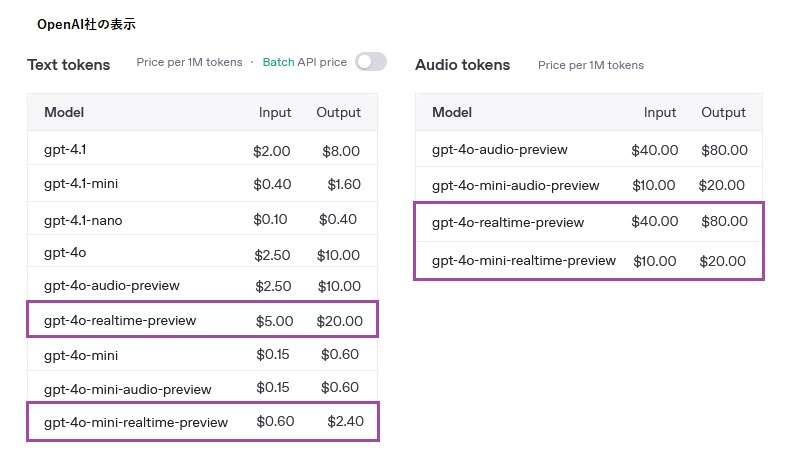Click gpt-4o-mini-realtime-preview in the Audio tokens table
This screenshot has width=792, height=462.
(523, 261)
